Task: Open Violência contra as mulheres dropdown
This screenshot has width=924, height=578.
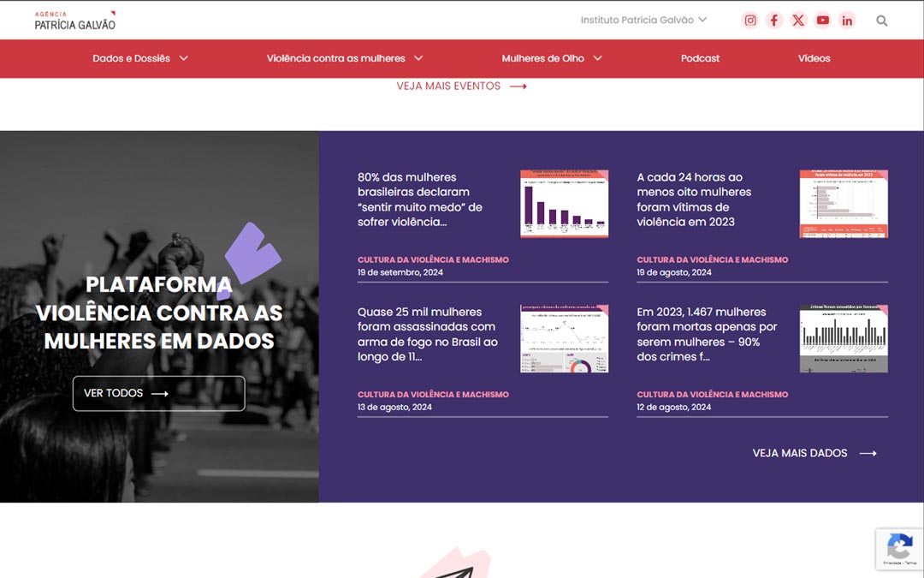Action: 345,58
